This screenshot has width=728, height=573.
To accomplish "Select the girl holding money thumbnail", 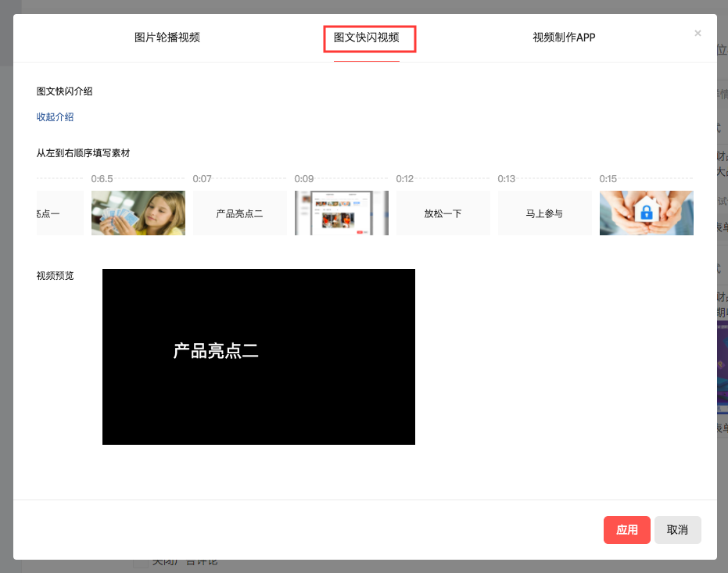I will coord(138,213).
